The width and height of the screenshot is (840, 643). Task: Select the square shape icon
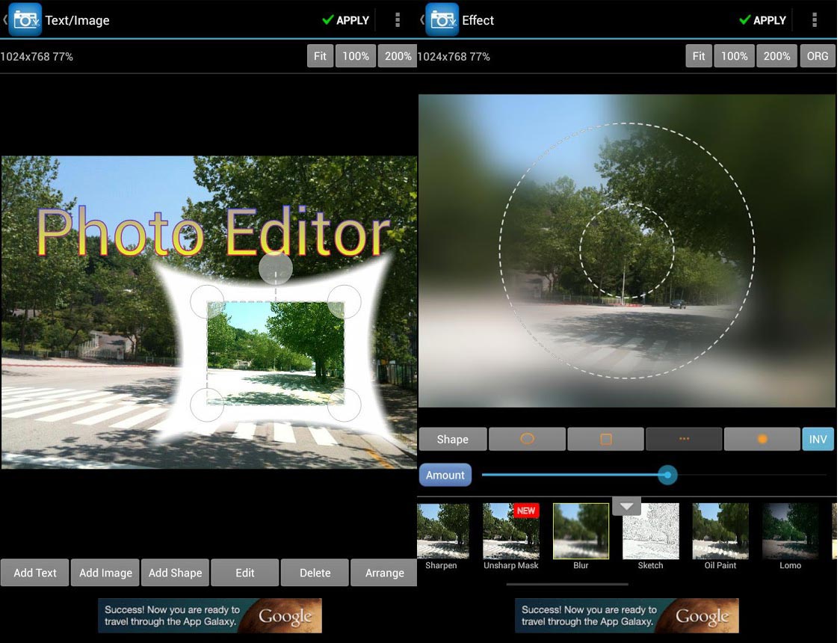605,439
